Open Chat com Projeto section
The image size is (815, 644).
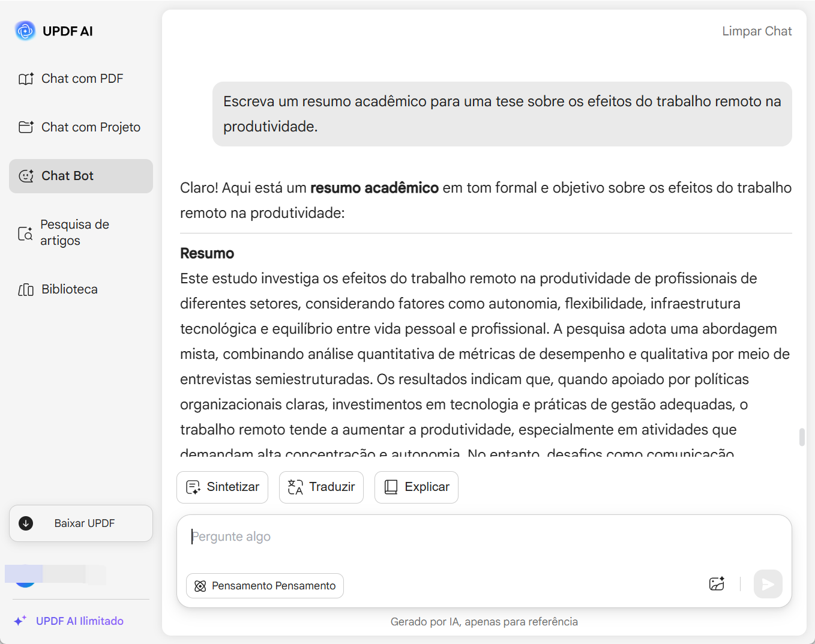click(81, 127)
